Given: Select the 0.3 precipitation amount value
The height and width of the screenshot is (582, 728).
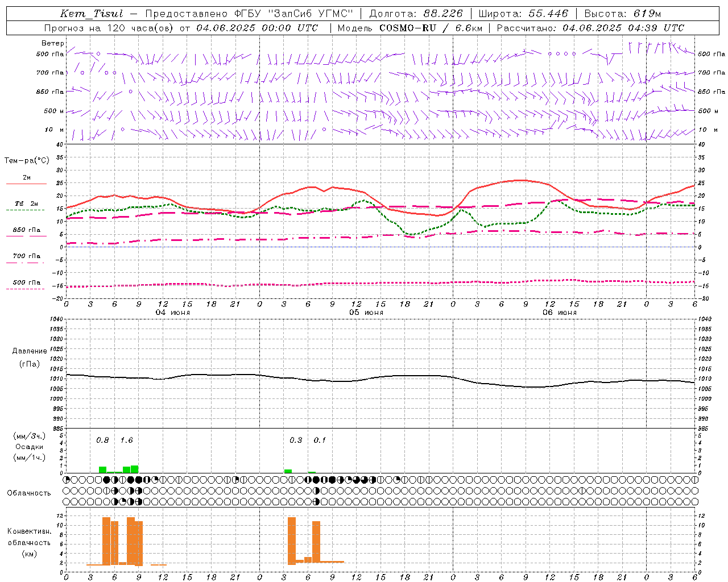Looking at the screenshot, I should 296,440.
